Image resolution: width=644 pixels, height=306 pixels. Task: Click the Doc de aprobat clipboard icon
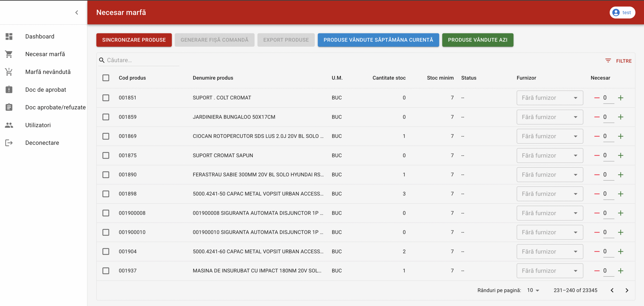click(9, 89)
